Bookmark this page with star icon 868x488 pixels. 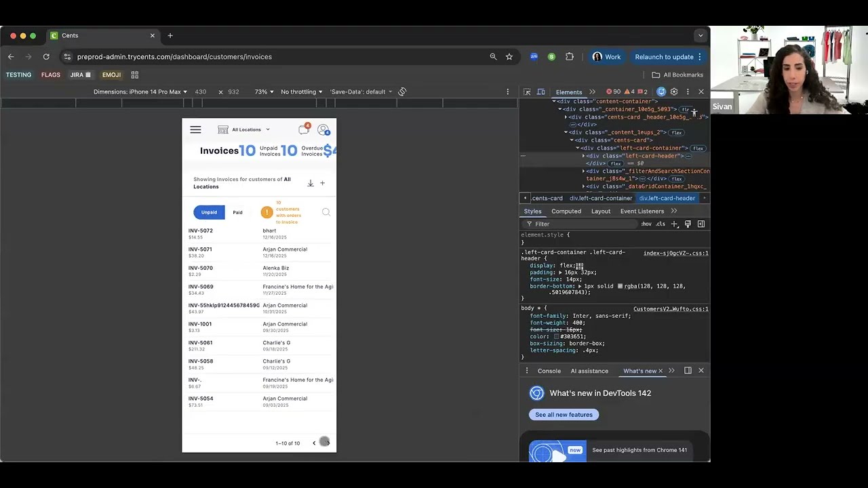pyautogui.click(x=509, y=57)
